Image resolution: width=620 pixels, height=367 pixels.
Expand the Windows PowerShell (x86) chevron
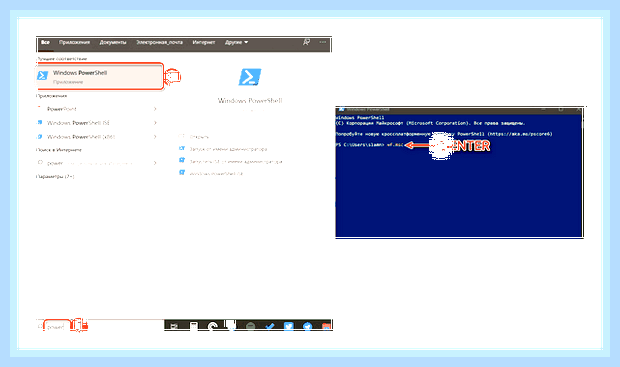155,137
